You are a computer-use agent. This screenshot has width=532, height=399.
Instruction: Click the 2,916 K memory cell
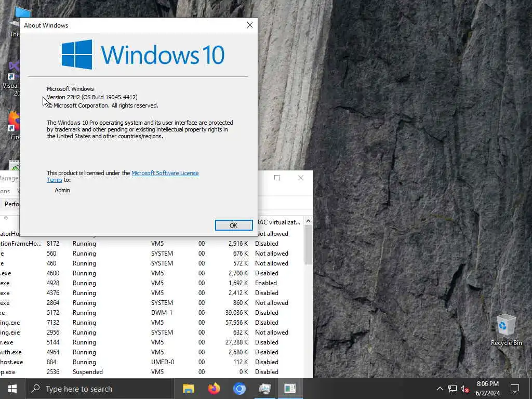coord(238,244)
